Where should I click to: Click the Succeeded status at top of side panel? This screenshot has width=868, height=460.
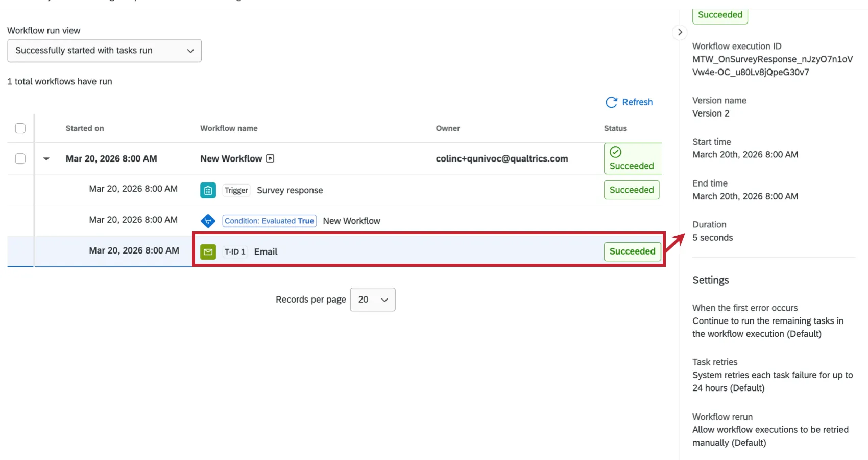point(720,15)
